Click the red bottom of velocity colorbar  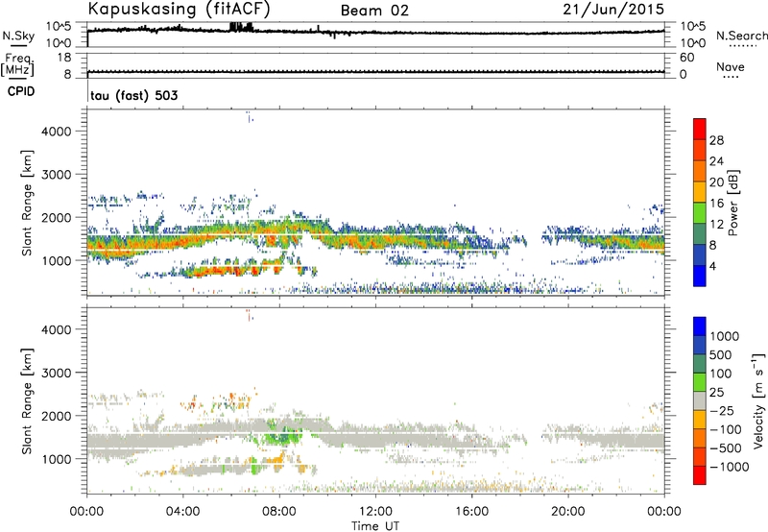pos(700,475)
